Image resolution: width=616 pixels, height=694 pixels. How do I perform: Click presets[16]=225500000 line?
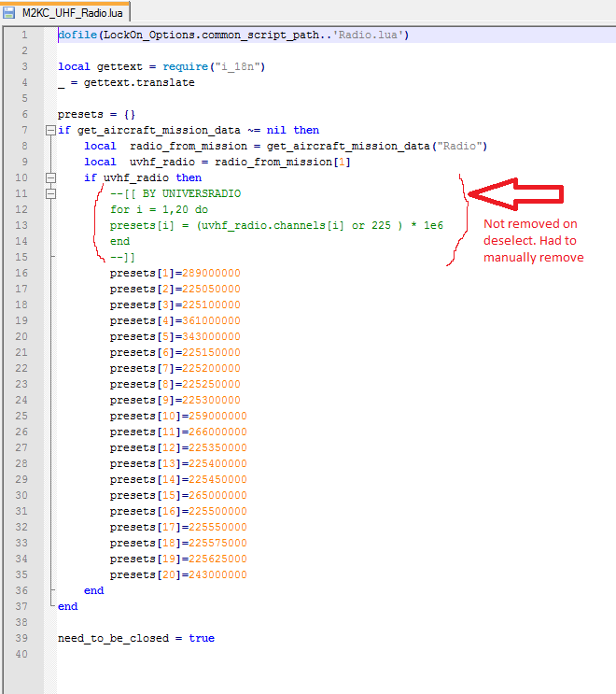[178, 512]
